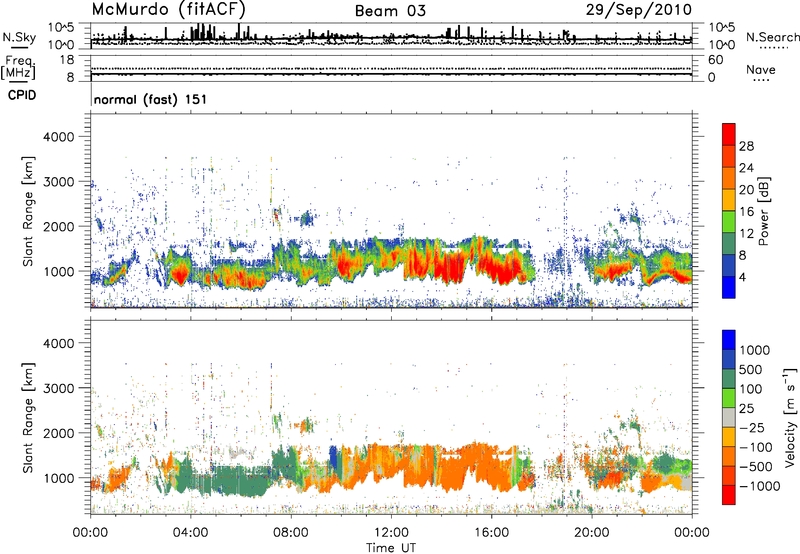This screenshot has height=554, width=800.
Task: Click the red top segment of the Power colorbar
Action: pos(729,134)
